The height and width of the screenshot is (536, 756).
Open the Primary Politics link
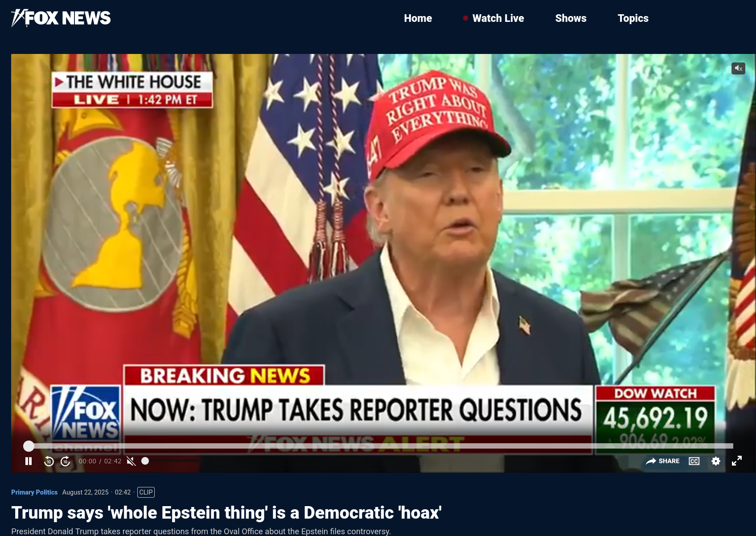click(x=34, y=492)
